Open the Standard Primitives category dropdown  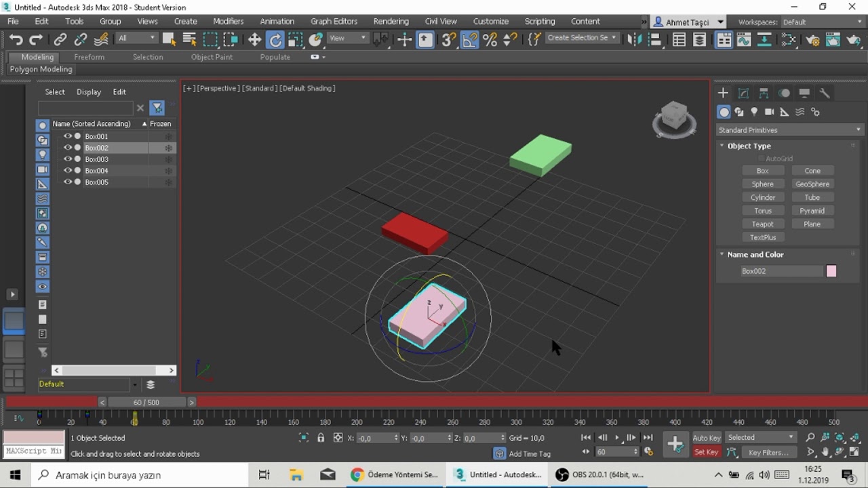789,130
